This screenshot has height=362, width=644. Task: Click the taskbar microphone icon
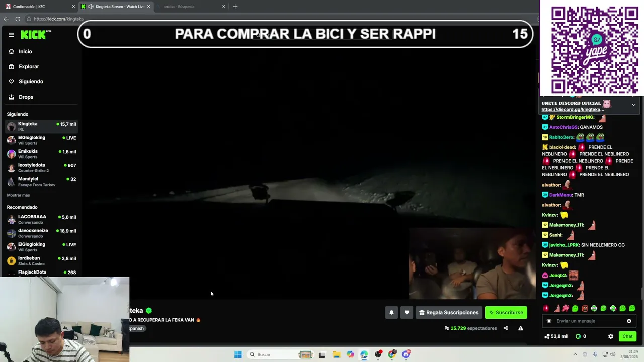click(595, 354)
